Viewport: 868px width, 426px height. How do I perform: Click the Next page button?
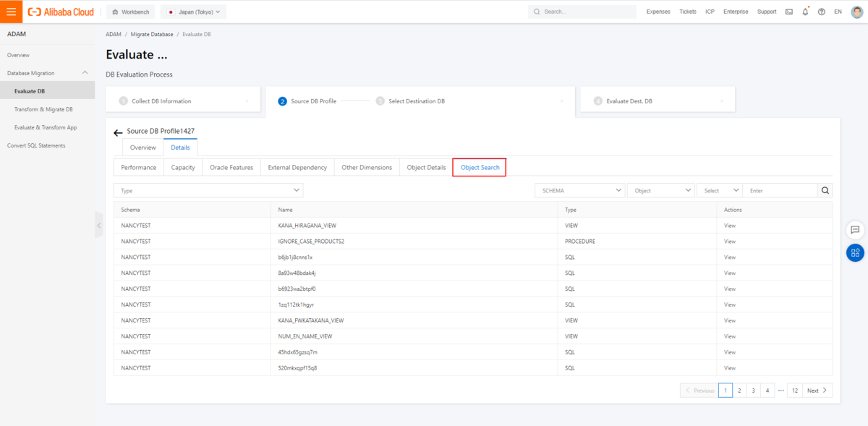click(817, 391)
